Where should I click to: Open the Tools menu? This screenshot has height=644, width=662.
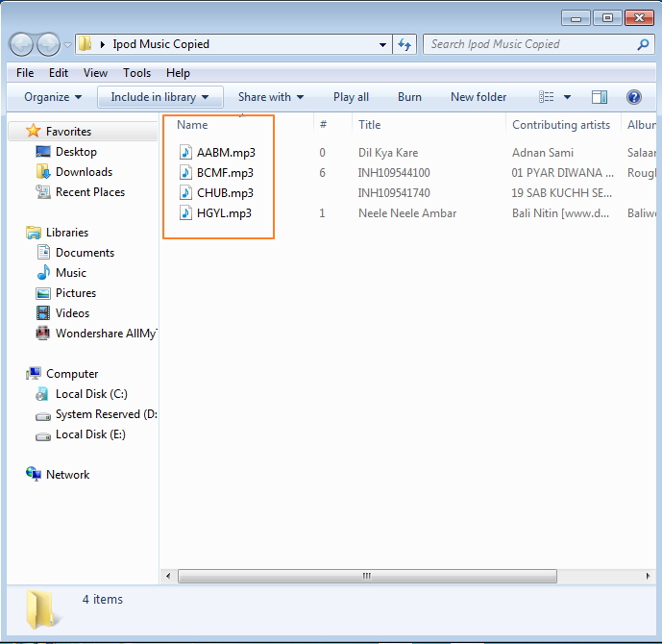136,73
